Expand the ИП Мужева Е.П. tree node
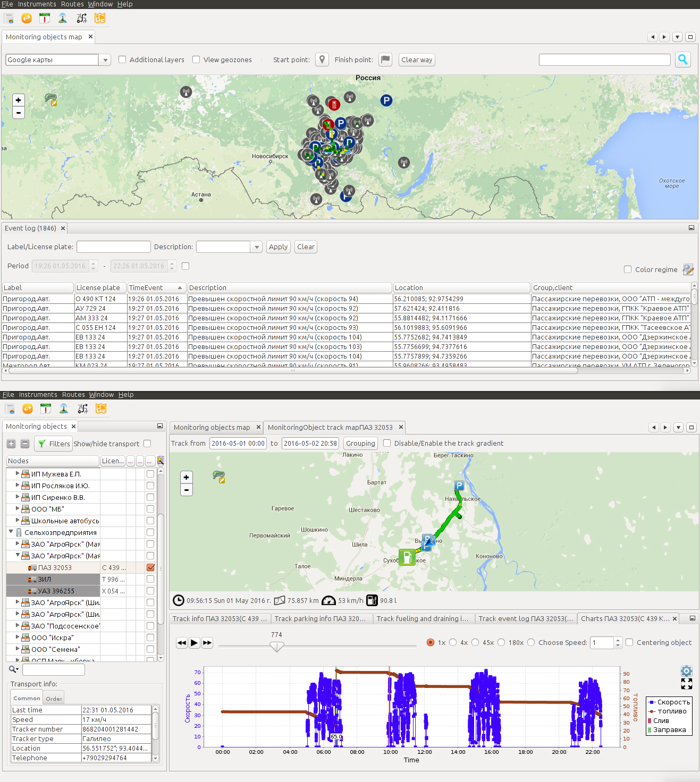This screenshot has width=700, height=782. pos(18,473)
